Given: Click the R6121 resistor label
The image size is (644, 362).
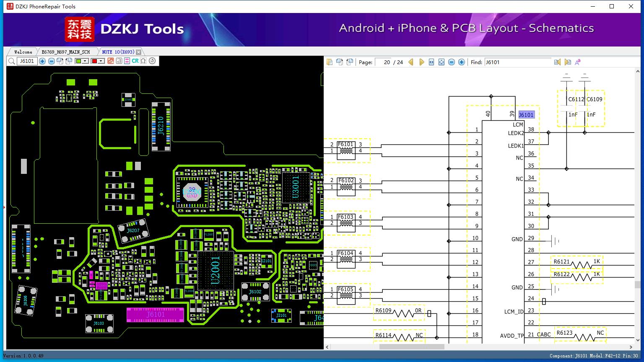Looking at the screenshot, I should point(562,262).
